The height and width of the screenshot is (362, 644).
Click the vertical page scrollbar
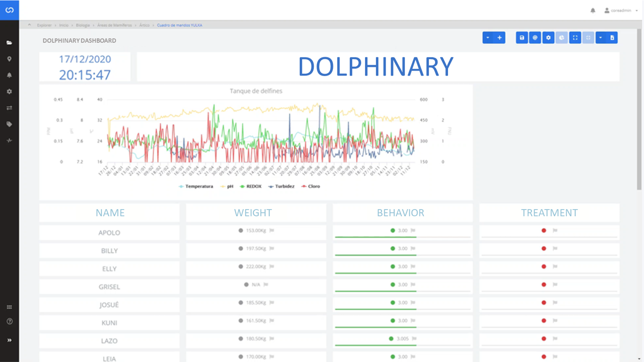[x=639, y=109]
